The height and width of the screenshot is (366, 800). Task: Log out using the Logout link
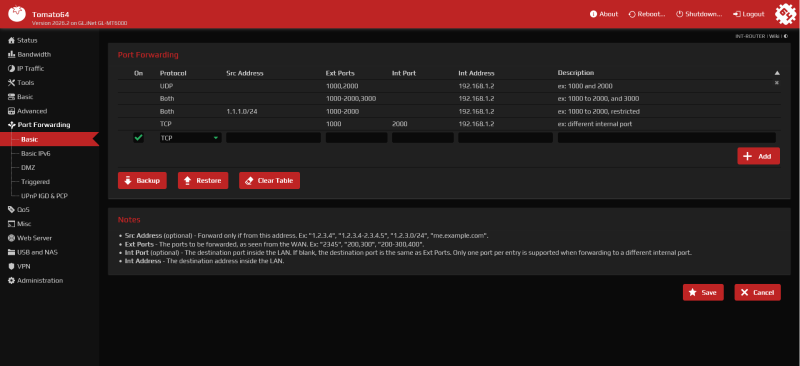(x=748, y=14)
